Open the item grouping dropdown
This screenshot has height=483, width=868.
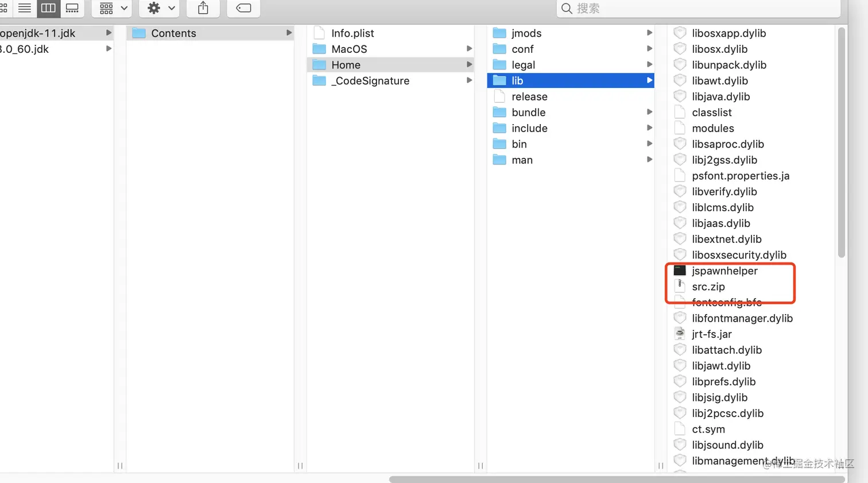pos(113,8)
